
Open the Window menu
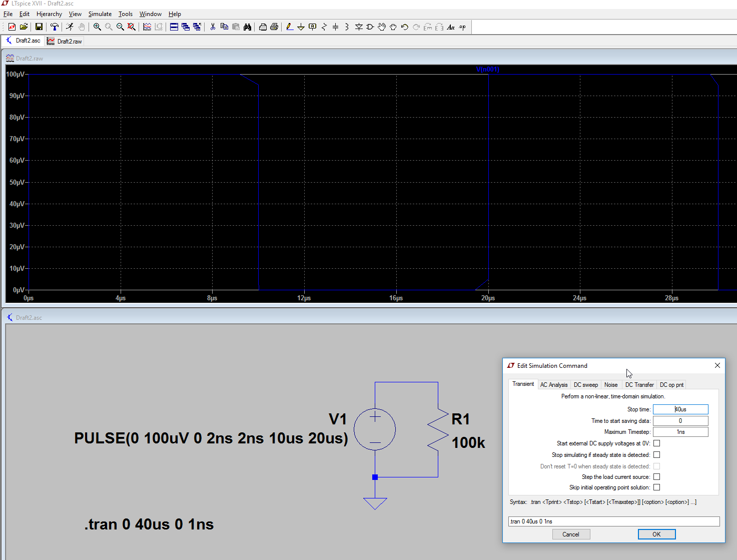coord(150,14)
